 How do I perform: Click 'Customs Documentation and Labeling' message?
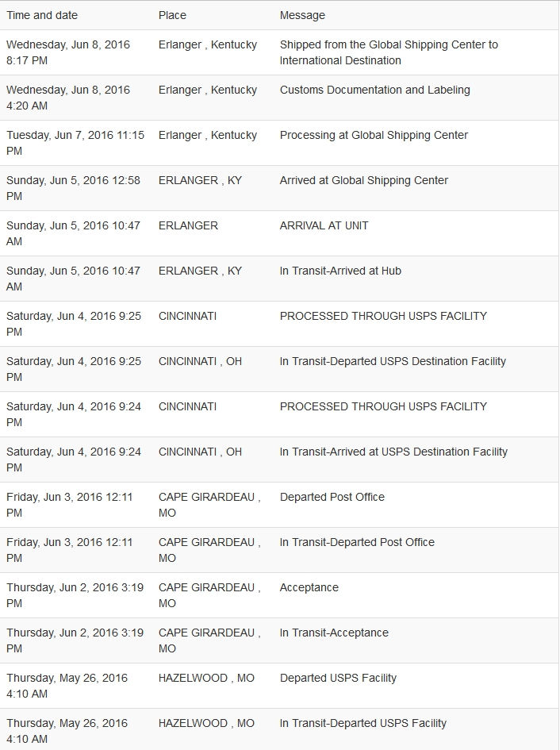pos(375,90)
